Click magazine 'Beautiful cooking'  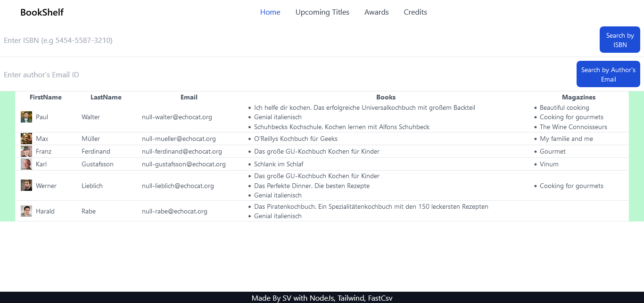(x=564, y=107)
